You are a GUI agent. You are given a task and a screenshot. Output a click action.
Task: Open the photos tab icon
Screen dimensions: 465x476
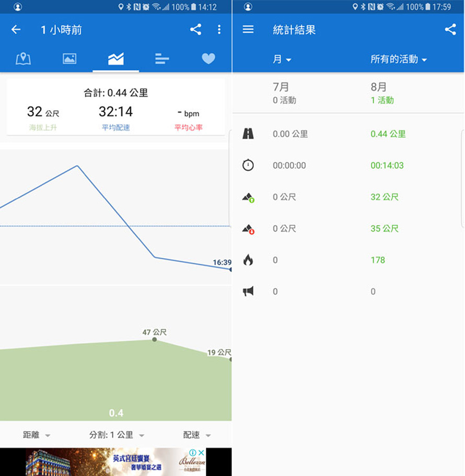[x=69, y=59]
